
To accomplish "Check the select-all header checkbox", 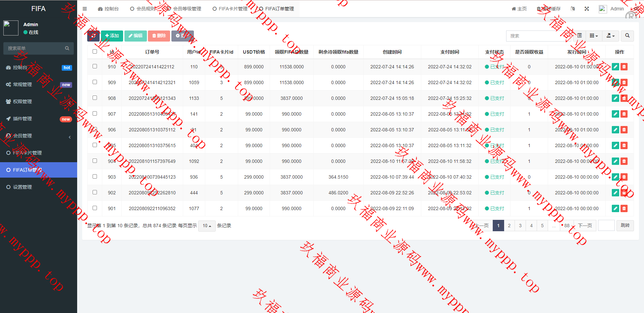I will click(95, 52).
